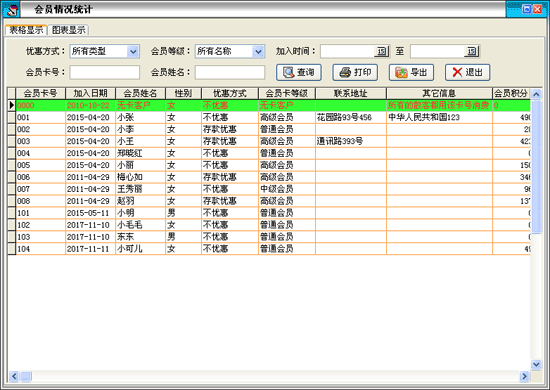The image size is (550, 390).
Task: Click 加入日期 column header
Action: pyautogui.click(x=90, y=93)
